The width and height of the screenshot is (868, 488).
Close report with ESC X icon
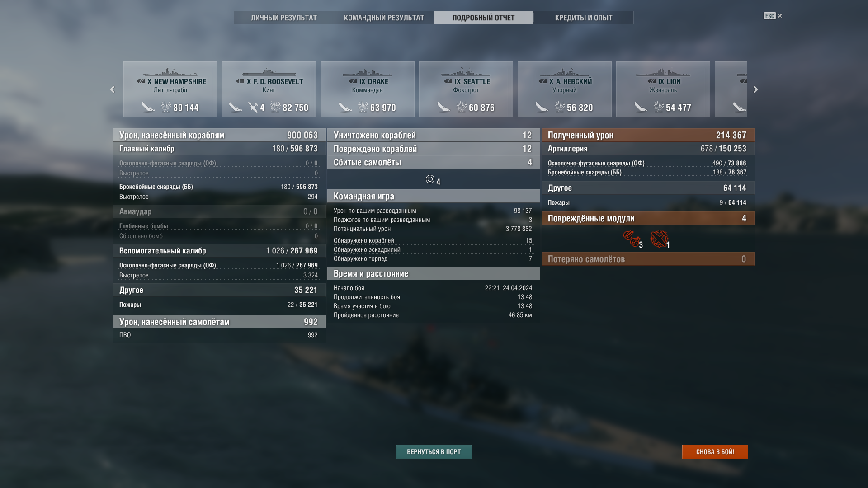pos(773,16)
